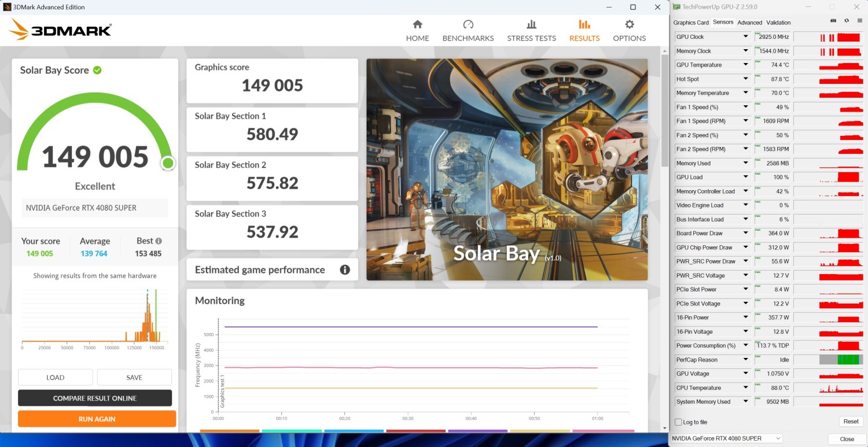Select the RESULTS tab in 3DMark

584,31
